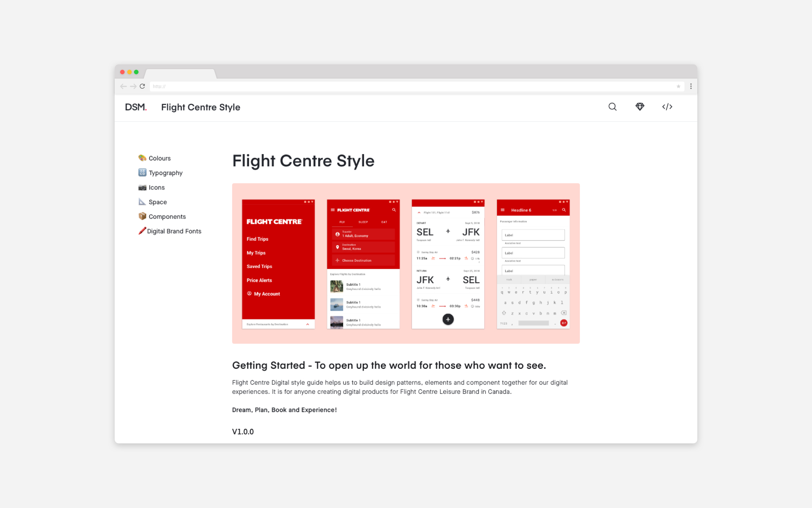Click the browser back arrow
The width and height of the screenshot is (812, 508).
coord(123,86)
